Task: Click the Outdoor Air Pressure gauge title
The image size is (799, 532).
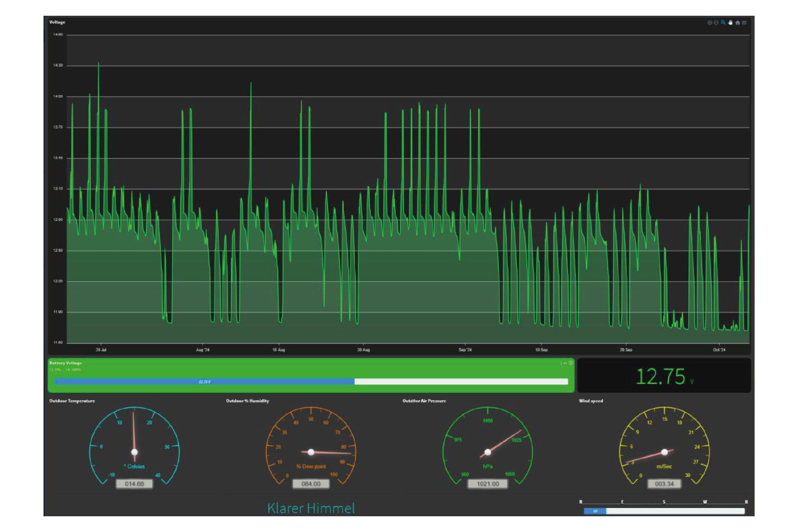Action: (x=424, y=401)
